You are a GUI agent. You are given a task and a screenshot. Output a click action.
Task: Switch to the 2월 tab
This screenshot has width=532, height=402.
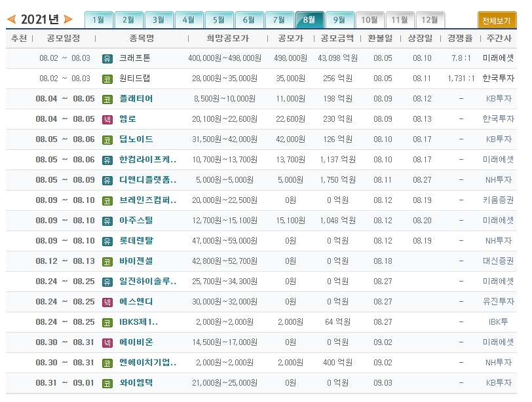(129, 20)
